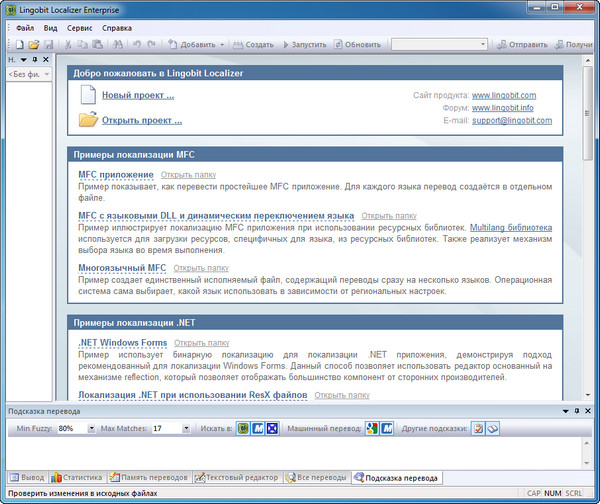Open the Сервис menu

pyautogui.click(x=80, y=28)
